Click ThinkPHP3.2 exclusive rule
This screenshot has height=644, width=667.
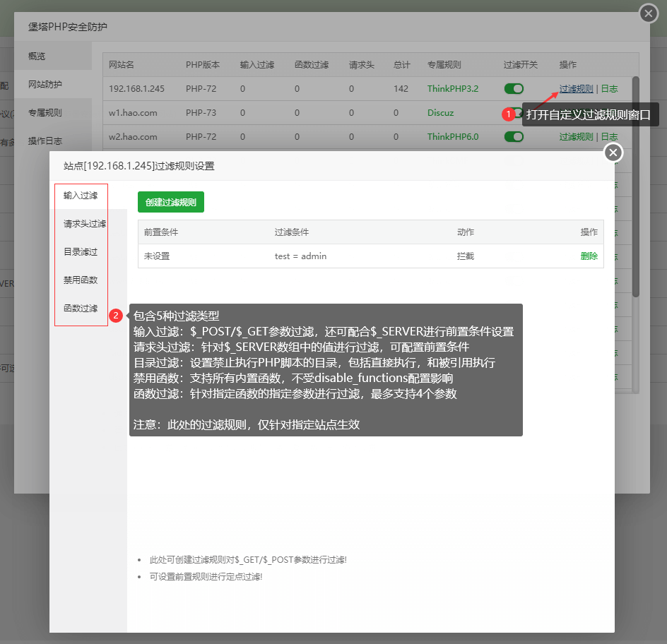(453, 88)
